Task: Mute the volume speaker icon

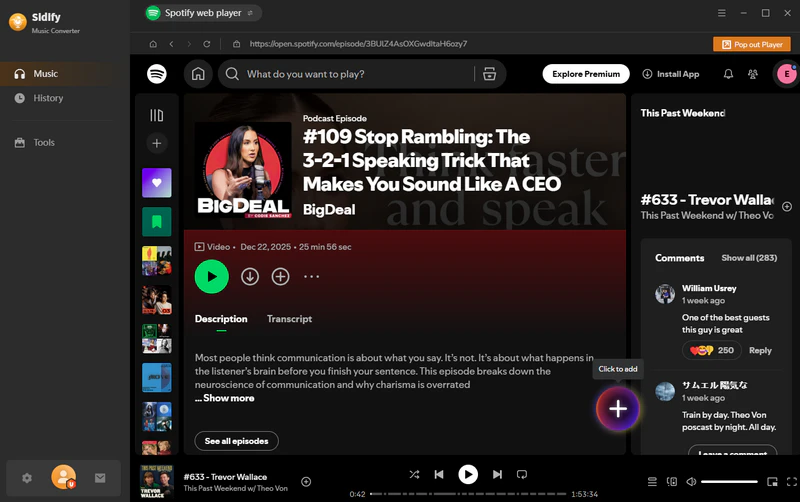Action: pos(691,482)
